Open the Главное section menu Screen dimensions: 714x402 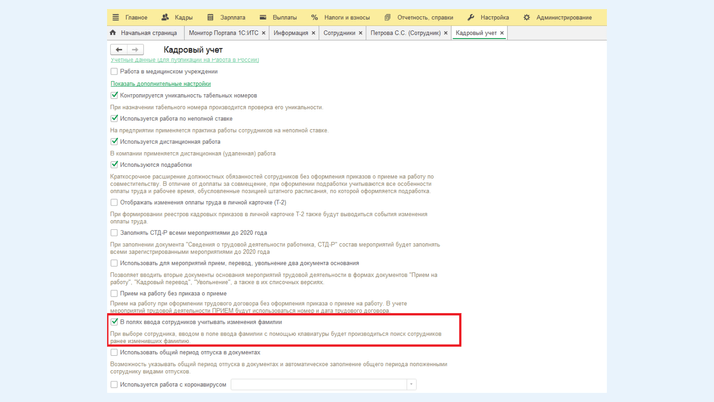(x=136, y=17)
